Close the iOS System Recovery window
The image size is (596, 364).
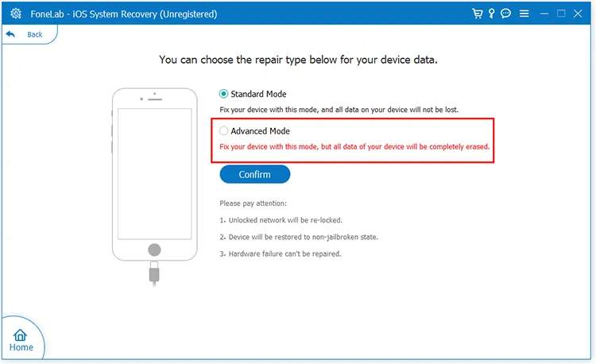pyautogui.click(x=579, y=14)
